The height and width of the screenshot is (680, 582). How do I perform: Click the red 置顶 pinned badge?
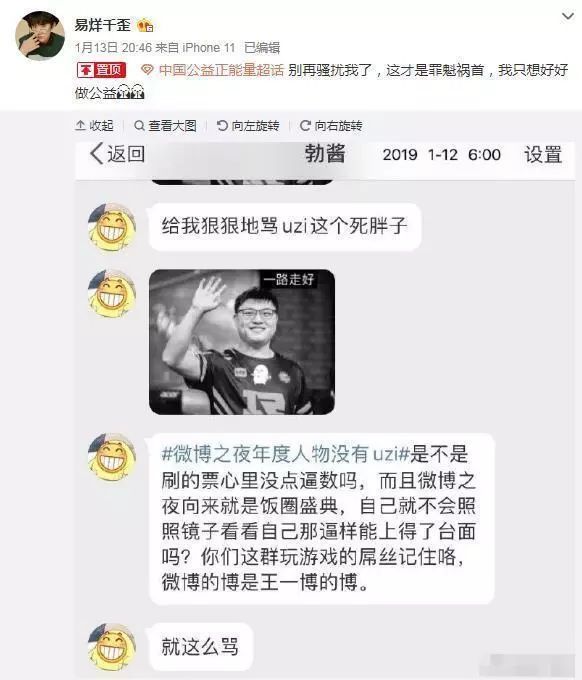[101, 70]
